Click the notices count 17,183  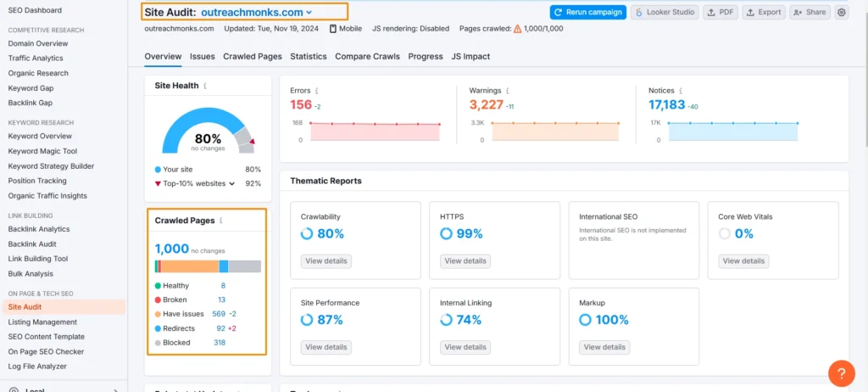666,104
